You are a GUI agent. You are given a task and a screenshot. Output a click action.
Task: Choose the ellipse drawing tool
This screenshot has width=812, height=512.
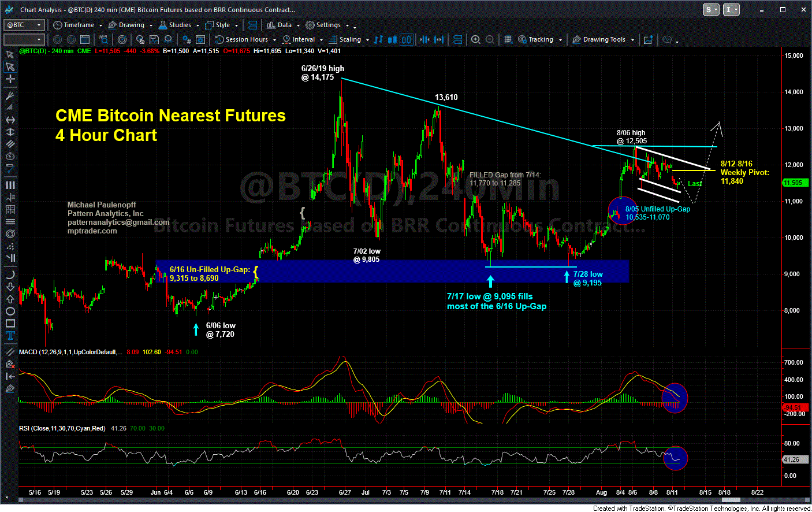click(x=10, y=311)
